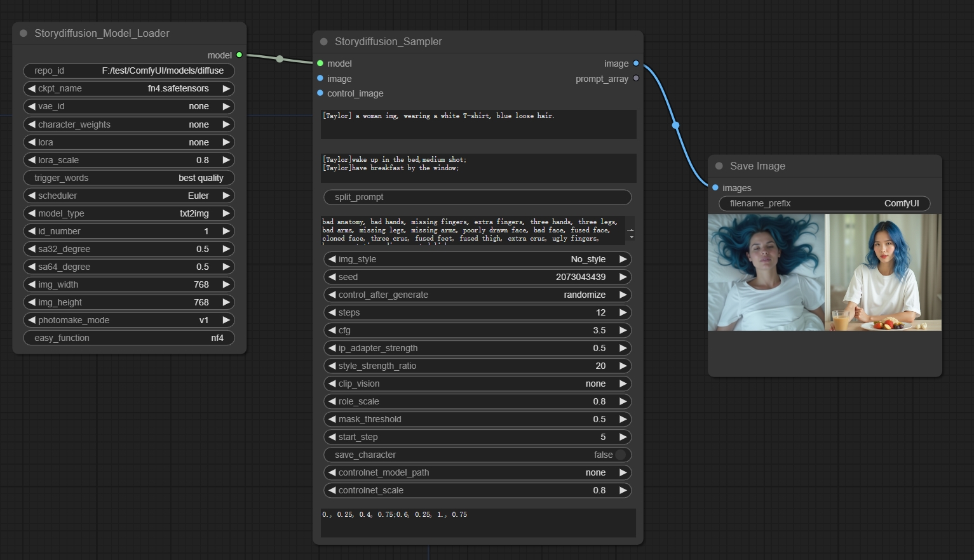Image resolution: width=974 pixels, height=560 pixels.
Task: Collapse the Save Image node via its dot
Action: click(x=719, y=166)
